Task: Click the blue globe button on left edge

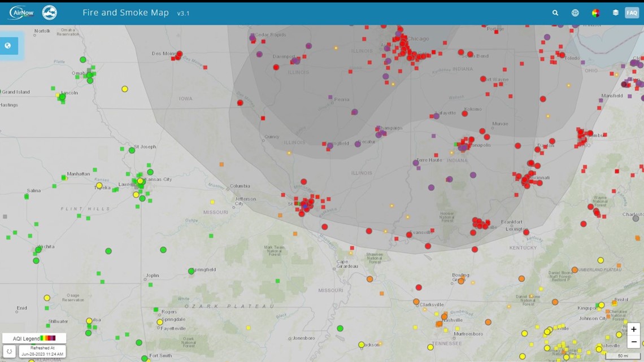Action: [8, 46]
